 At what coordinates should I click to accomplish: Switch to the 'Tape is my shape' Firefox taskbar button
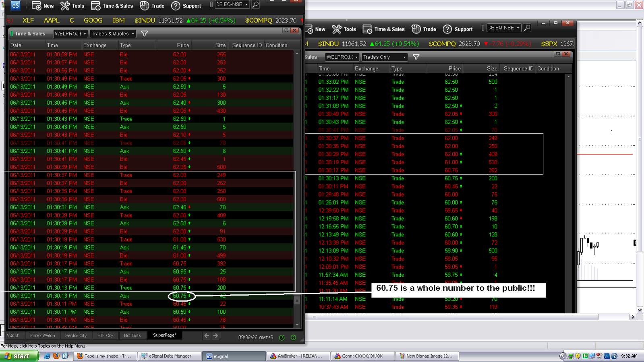[x=105, y=356]
